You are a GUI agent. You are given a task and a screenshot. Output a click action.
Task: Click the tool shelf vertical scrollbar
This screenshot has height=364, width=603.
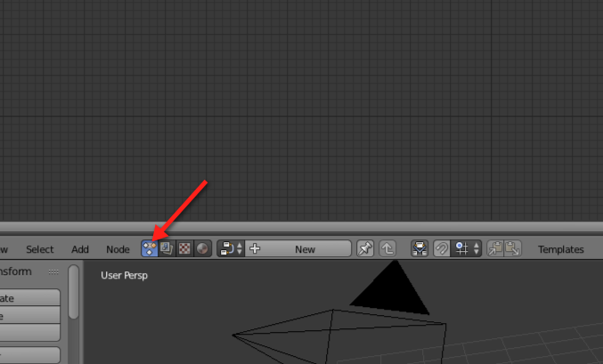pyautogui.click(x=73, y=292)
